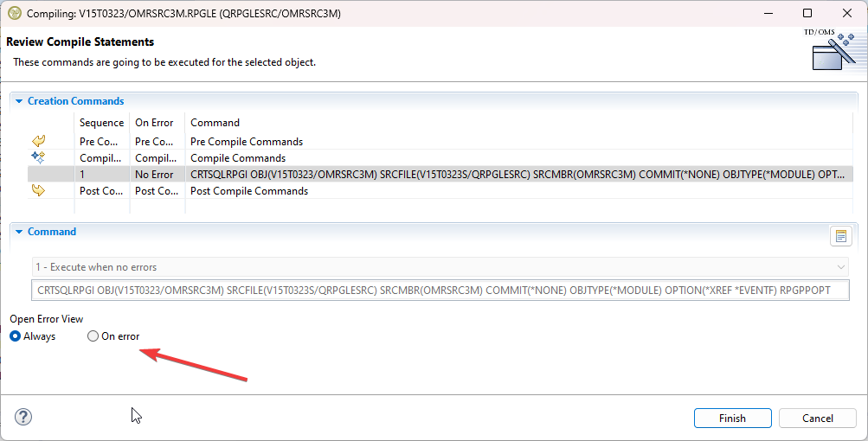
Task: Click the TD/OMS wizard banner icon
Action: coord(833,51)
